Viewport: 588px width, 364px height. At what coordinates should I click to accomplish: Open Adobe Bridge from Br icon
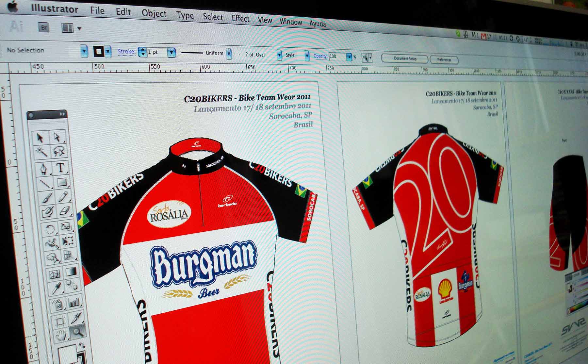(44, 28)
